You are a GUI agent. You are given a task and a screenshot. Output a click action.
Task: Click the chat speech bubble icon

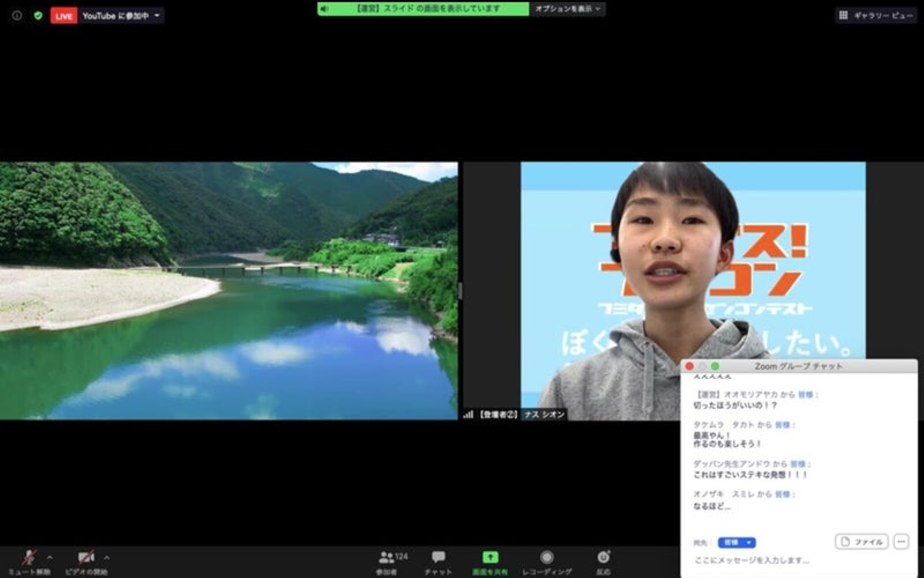(x=438, y=557)
